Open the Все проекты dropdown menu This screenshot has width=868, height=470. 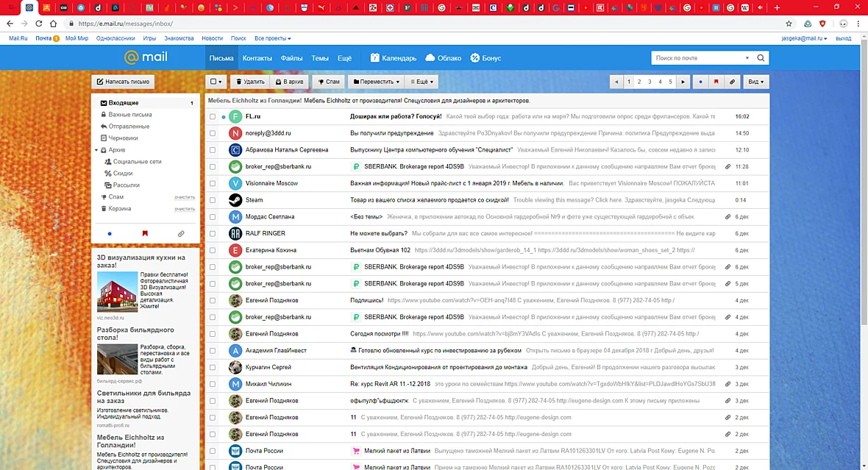pos(272,39)
